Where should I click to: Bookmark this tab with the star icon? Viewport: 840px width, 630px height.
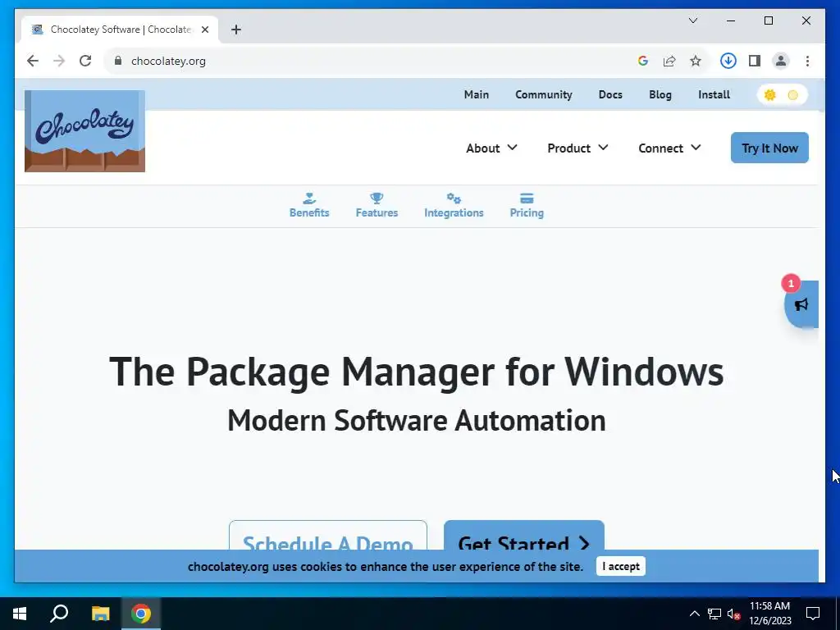696,61
